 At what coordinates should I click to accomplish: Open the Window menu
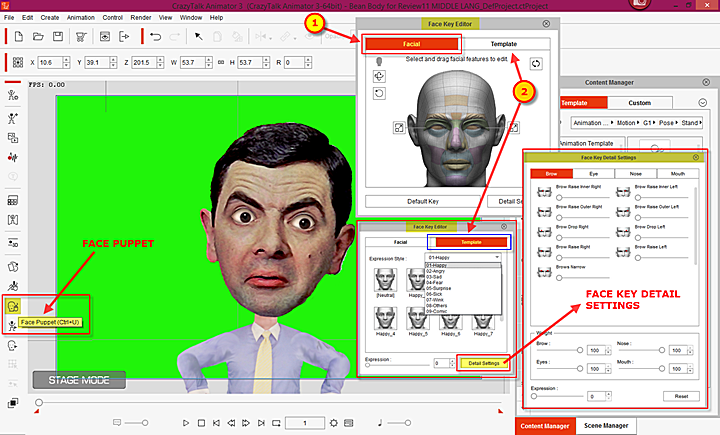pyautogui.click(x=191, y=17)
